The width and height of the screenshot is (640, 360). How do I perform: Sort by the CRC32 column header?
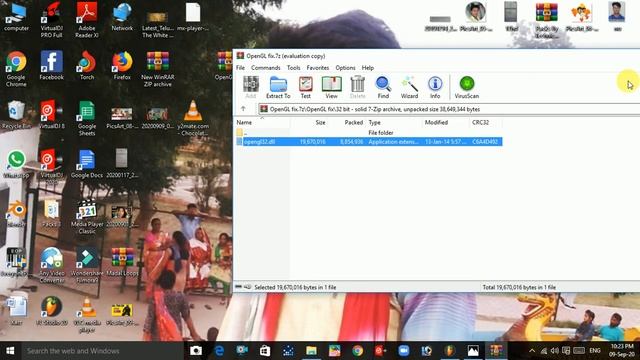[x=486, y=122]
